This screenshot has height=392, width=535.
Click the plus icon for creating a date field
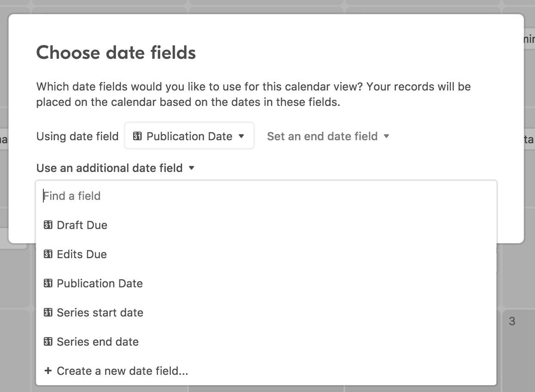click(x=48, y=371)
